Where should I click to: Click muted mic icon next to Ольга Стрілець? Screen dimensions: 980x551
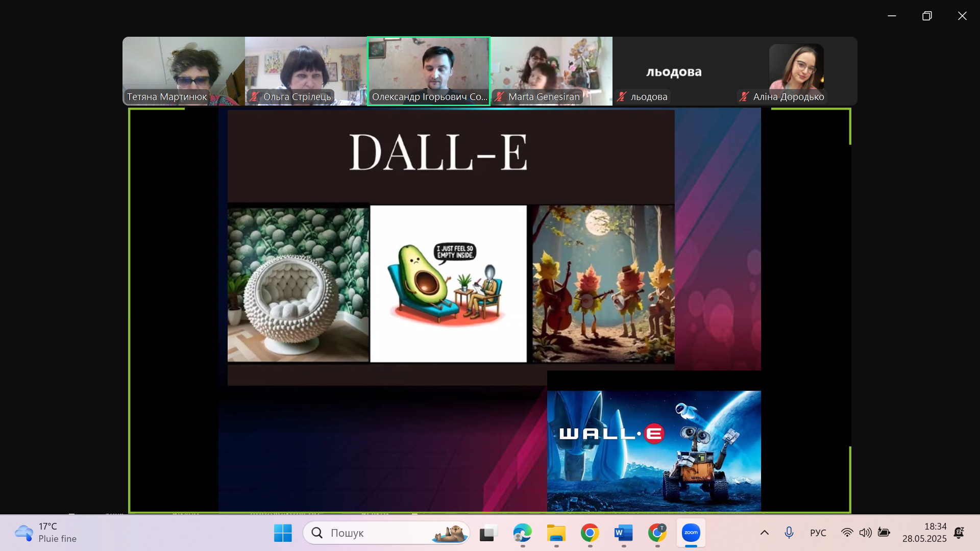254,96
